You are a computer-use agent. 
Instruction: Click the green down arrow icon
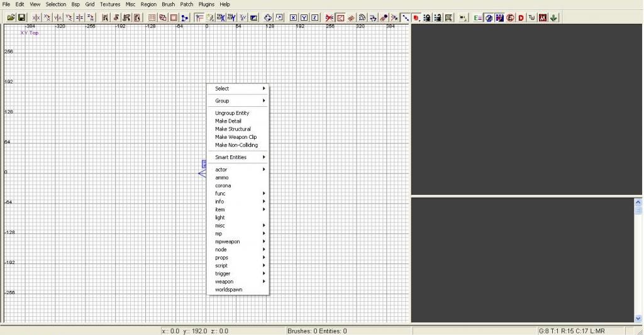[x=553, y=18]
